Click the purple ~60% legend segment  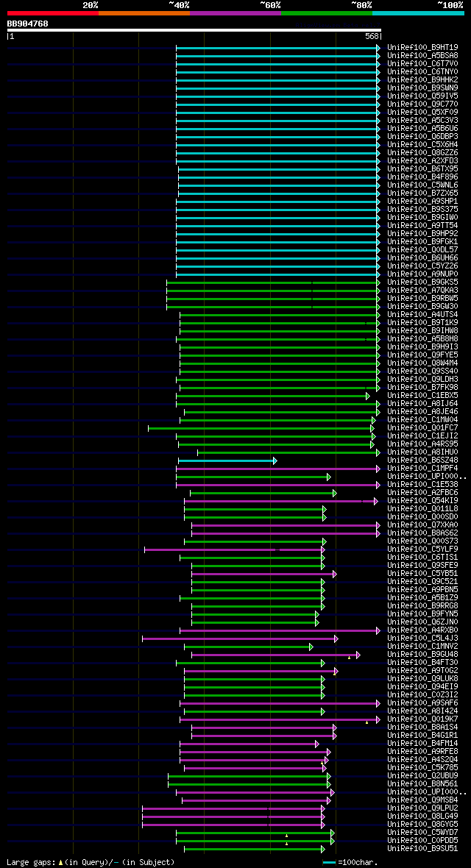click(235, 13)
